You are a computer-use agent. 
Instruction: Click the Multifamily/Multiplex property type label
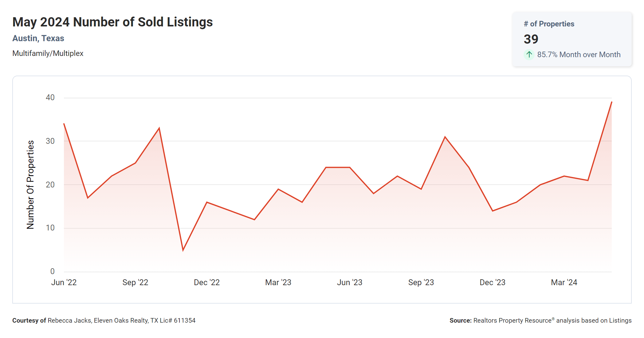pyautogui.click(x=48, y=53)
